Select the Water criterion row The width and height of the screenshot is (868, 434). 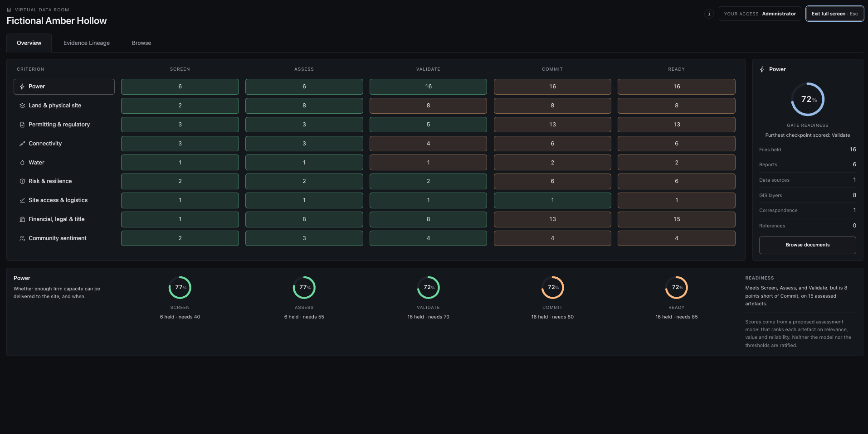pos(64,163)
